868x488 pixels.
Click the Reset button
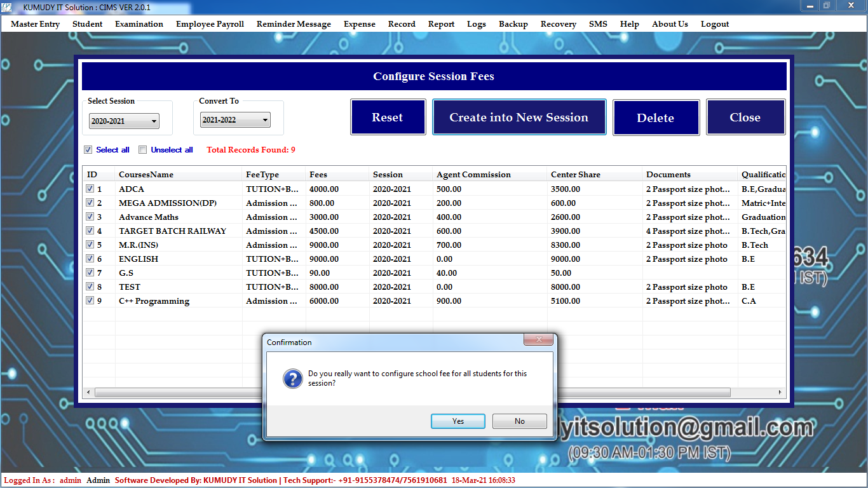(x=388, y=118)
